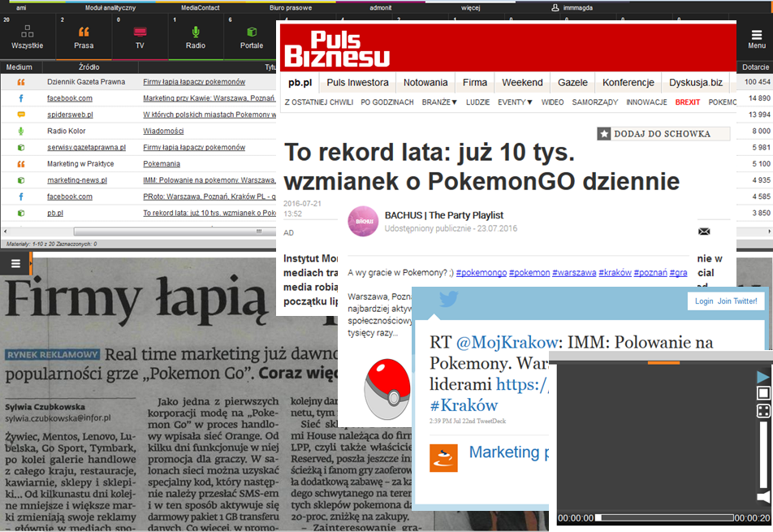Open the hamburger menu above the newspaper scan
Image resolution: width=773 pixels, height=532 pixels.
tap(15, 264)
